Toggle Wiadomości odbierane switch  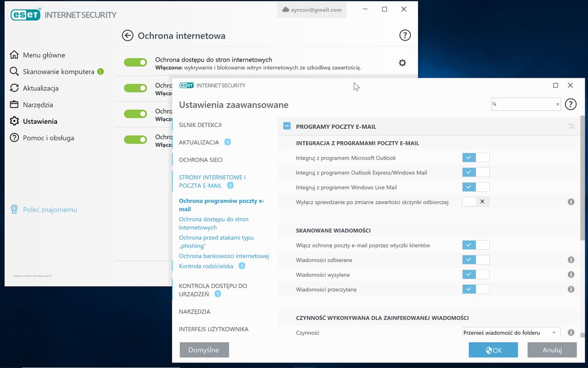coord(475,260)
